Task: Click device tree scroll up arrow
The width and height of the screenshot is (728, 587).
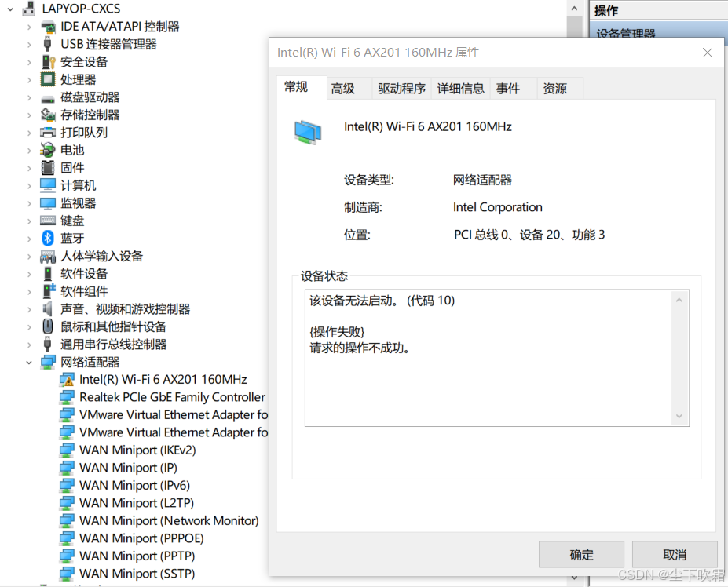Action: pyautogui.click(x=574, y=9)
